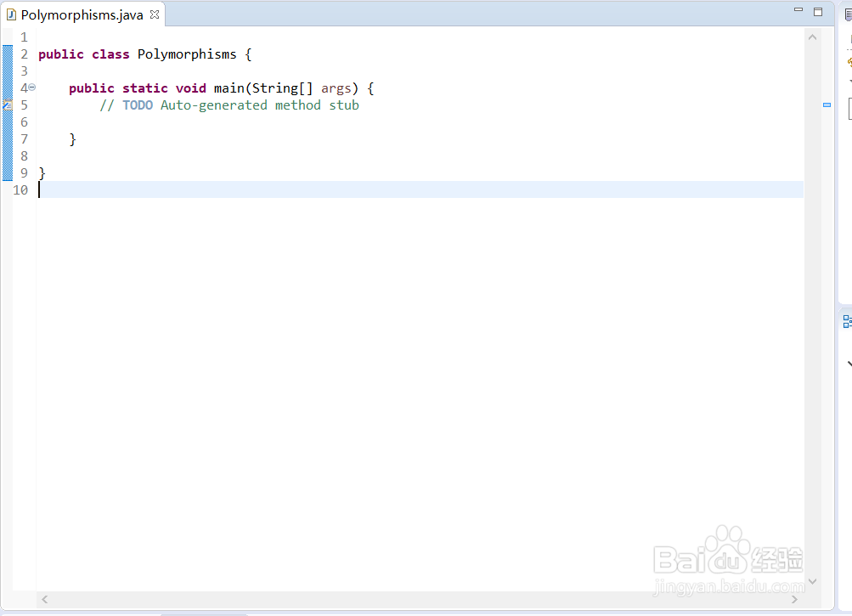Click the vertical scrollbar down arrow
The height and width of the screenshot is (616, 852).
[x=813, y=581]
